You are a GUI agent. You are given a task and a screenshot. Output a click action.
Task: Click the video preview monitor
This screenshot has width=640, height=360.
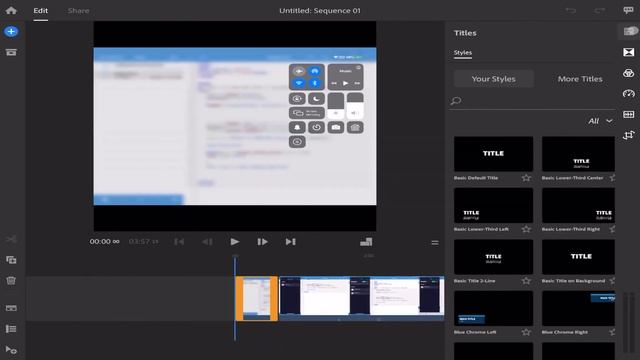pos(235,126)
